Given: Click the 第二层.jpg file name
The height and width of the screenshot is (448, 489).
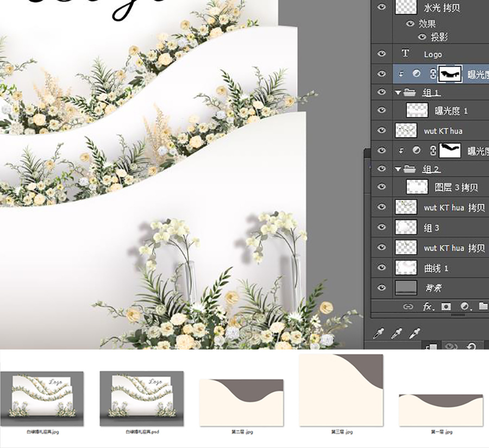Looking at the screenshot, I should (242, 432).
